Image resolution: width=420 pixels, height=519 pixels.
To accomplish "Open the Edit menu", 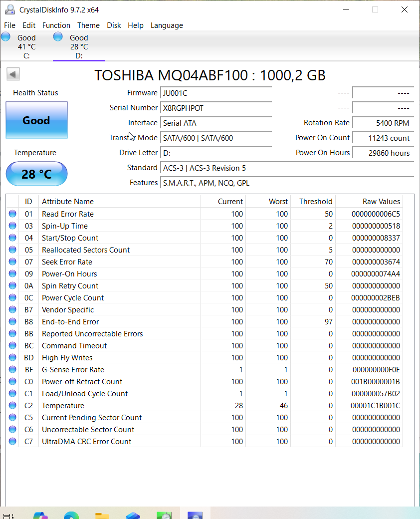I will [29, 25].
